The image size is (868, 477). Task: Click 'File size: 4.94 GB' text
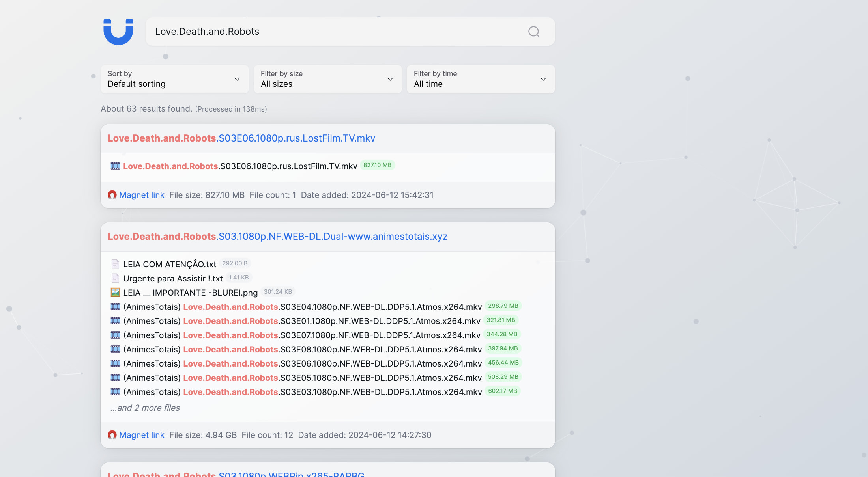(203, 435)
